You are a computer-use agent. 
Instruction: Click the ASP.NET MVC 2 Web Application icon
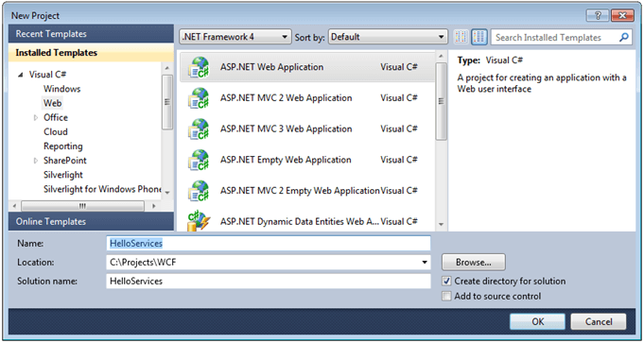199,98
